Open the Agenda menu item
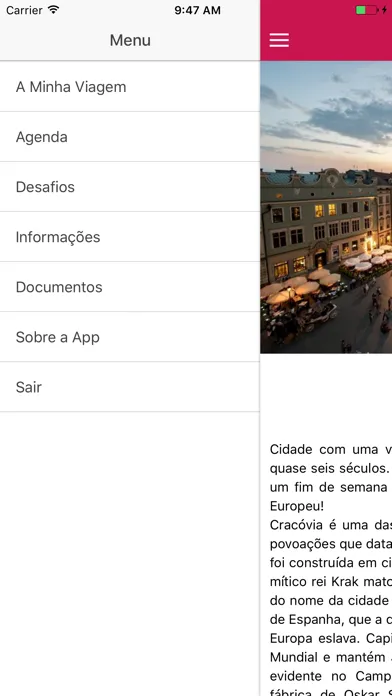 coord(130,137)
